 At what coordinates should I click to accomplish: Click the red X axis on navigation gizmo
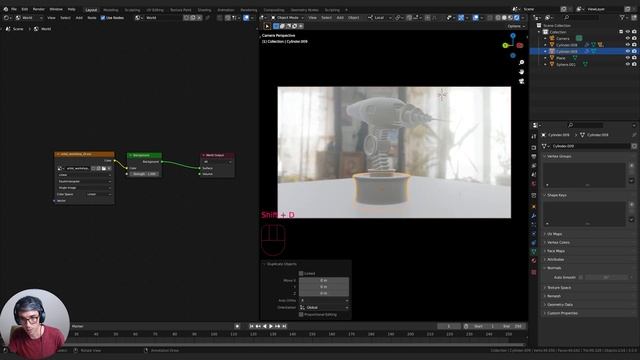(x=520, y=45)
